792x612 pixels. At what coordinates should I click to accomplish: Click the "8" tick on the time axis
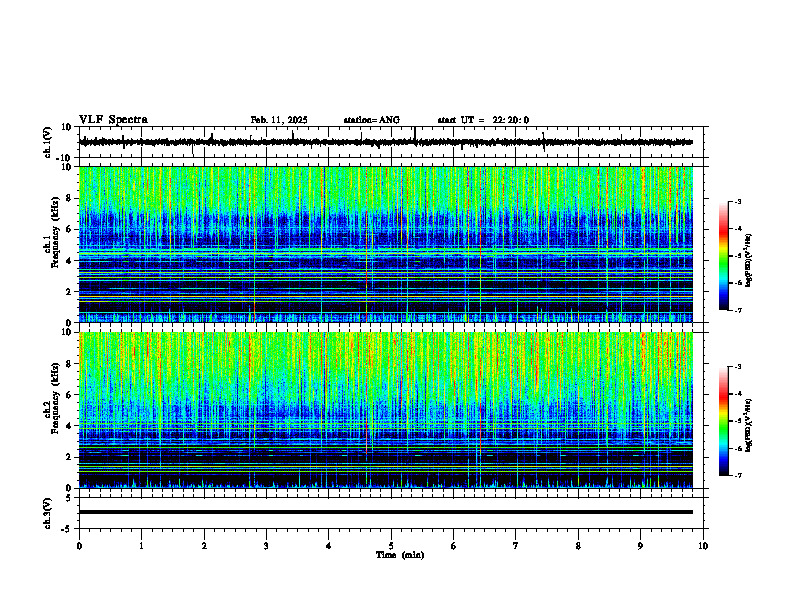(578, 546)
